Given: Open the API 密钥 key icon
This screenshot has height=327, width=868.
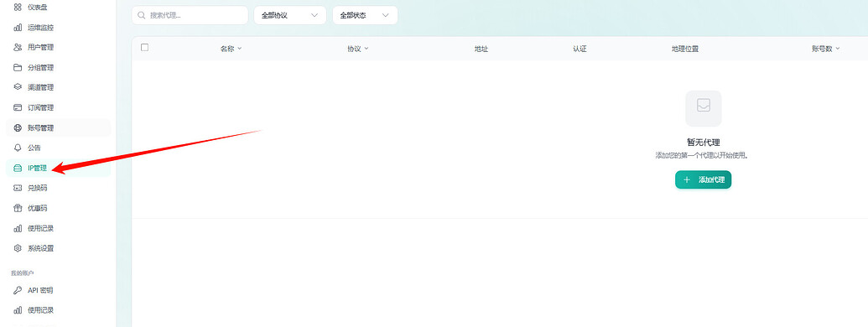Looking at the screenshot, I should [18, 290].
